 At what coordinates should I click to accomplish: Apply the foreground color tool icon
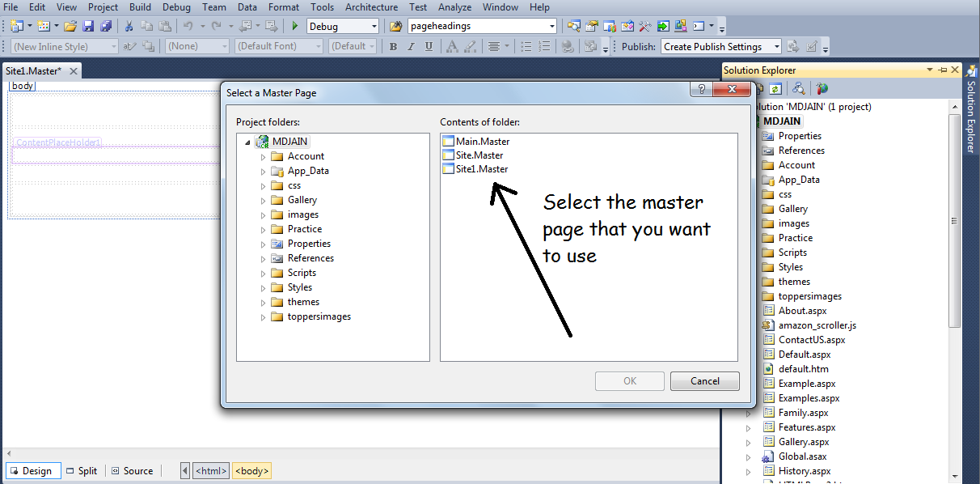point(451,47)
